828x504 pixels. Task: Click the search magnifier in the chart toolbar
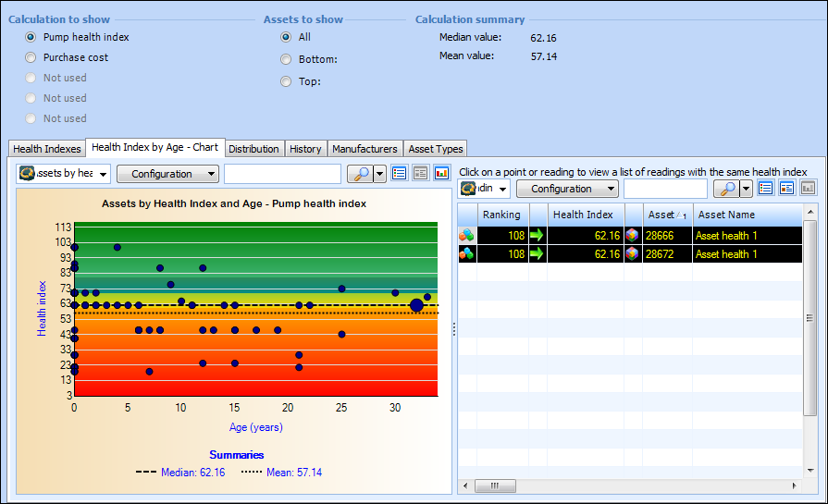[x=359, y=174]
